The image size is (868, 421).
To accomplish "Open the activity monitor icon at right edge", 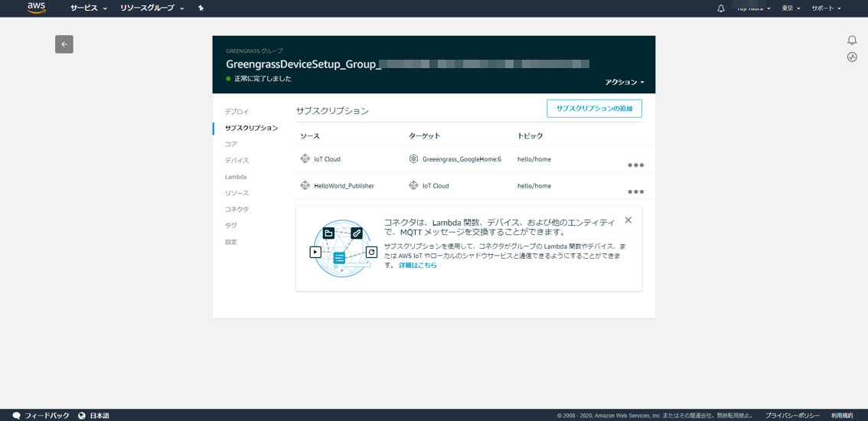I will 852,57.
